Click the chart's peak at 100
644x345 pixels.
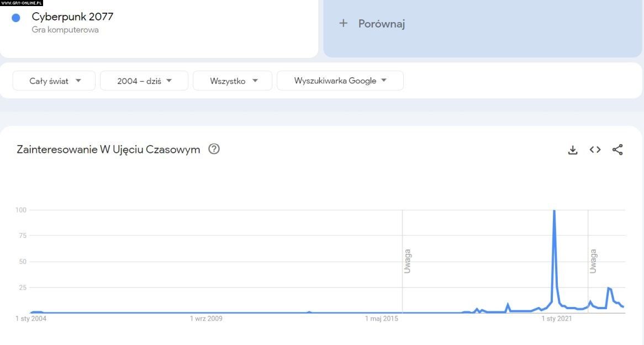tap(554, 211)
